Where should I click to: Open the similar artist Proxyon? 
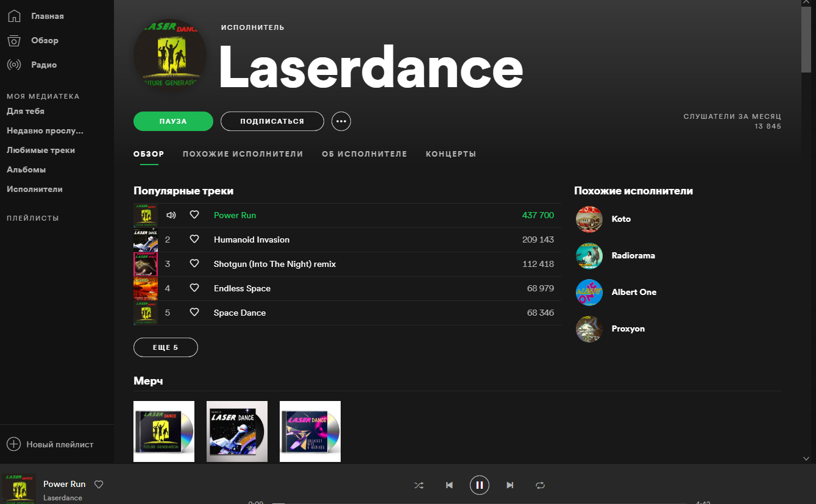[x=628, y=328]
